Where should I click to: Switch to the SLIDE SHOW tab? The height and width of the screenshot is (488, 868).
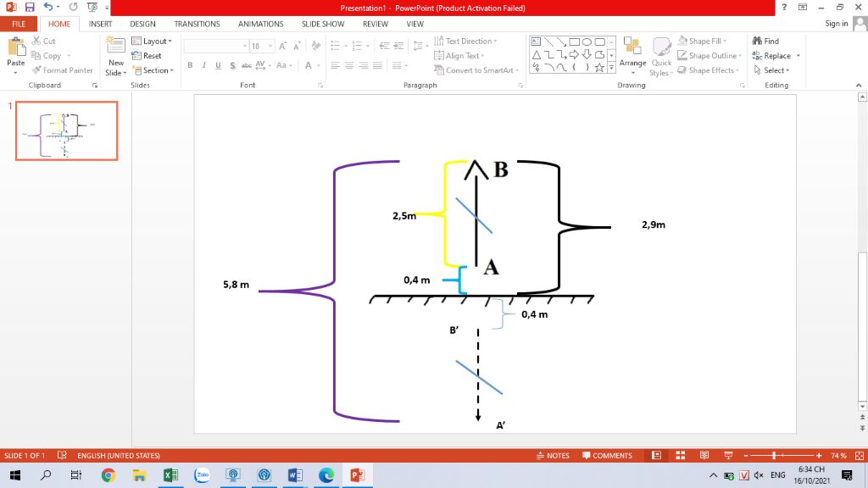point(323,24)
